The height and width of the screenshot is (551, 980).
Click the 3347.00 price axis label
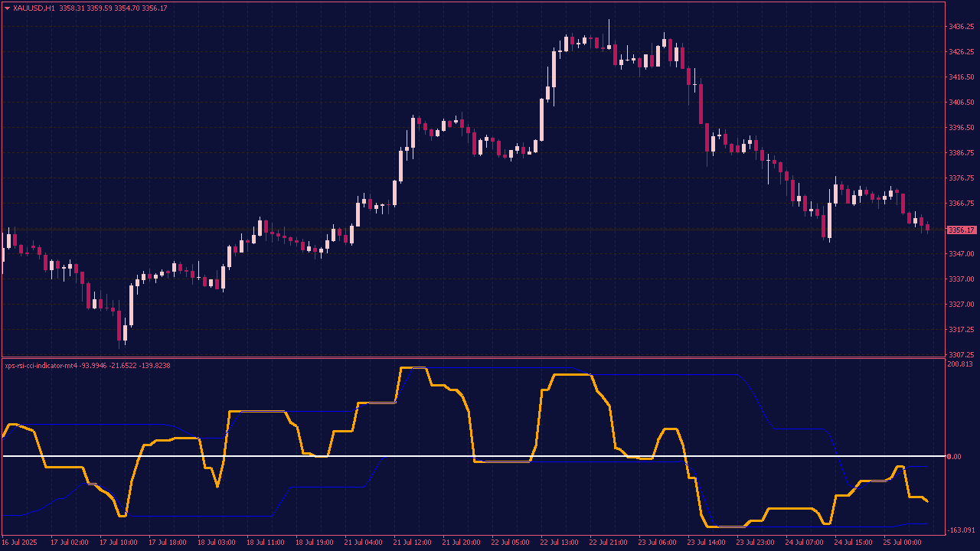(961, 254)
